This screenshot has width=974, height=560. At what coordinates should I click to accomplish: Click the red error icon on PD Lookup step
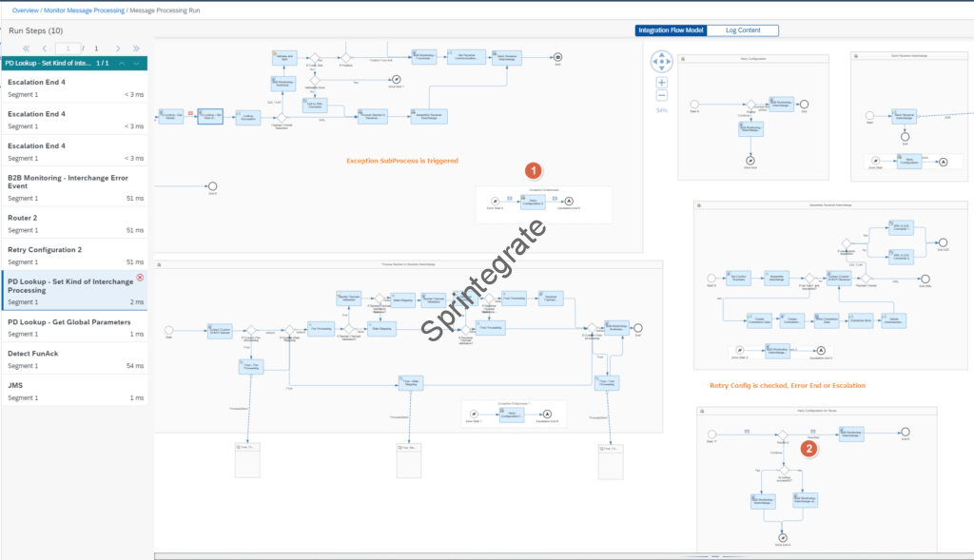[140, 278]
